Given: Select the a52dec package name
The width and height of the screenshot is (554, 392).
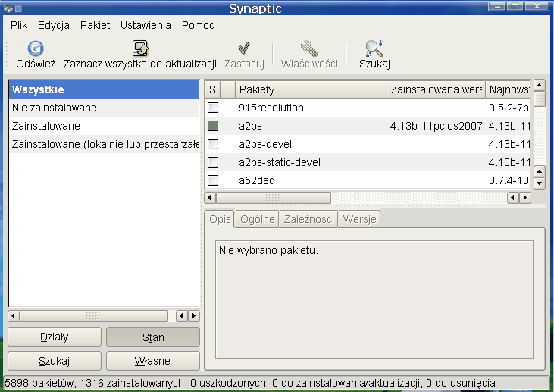Looking at the screenshot, I should 256,180.
